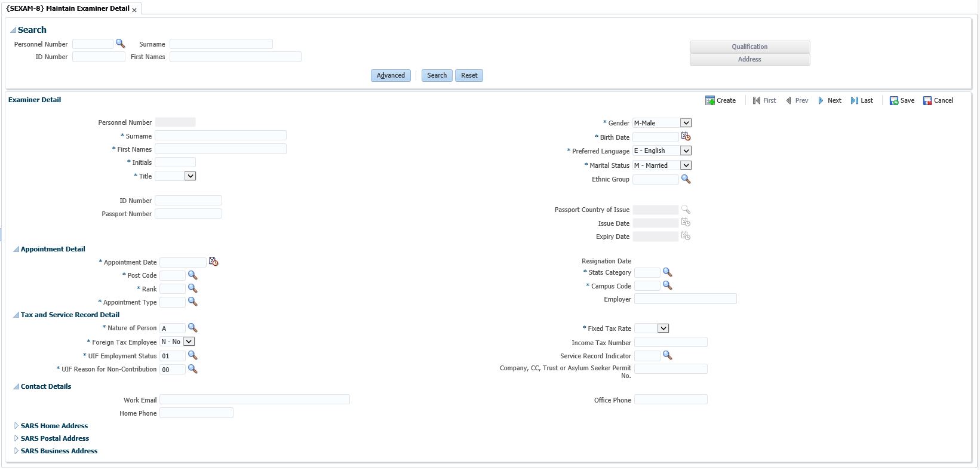Open the Marital Status dropdown
This screenshot has width=980, height=470.
[x=686, y=165]
